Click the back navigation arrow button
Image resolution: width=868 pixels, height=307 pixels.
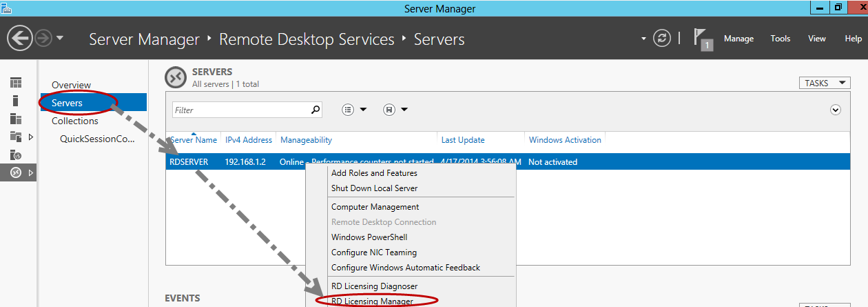click(20, 39)
